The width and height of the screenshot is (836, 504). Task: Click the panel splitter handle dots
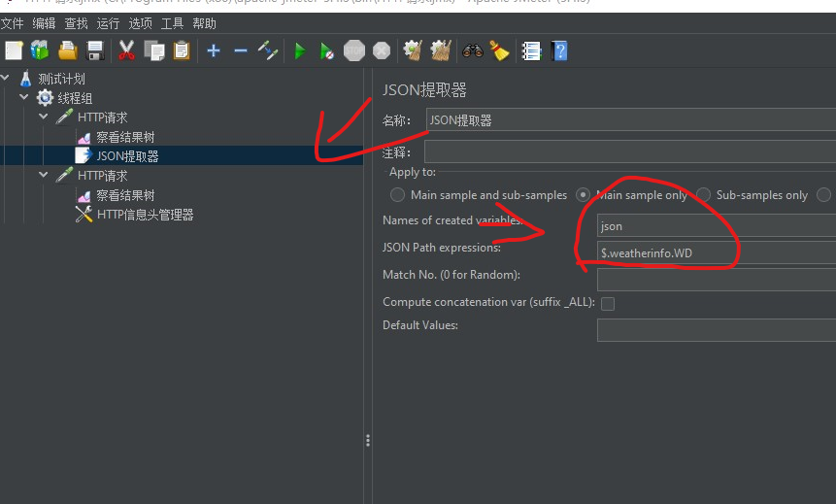tap(368, 440)
